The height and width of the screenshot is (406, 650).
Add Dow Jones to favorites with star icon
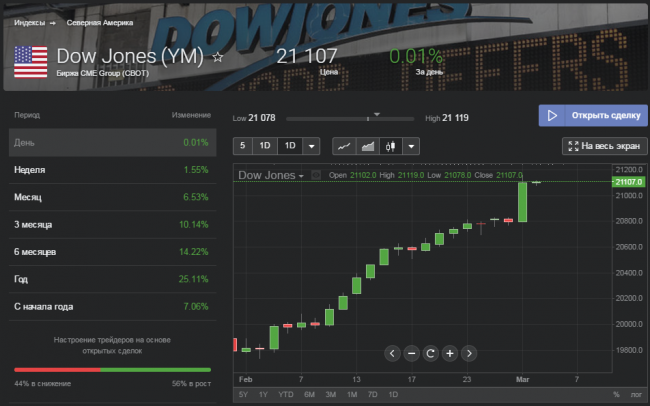218,57
